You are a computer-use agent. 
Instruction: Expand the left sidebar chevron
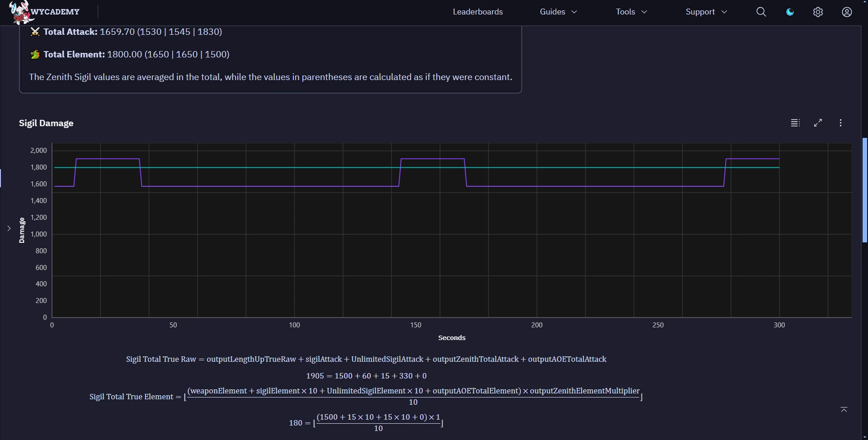tap(9, 228)
